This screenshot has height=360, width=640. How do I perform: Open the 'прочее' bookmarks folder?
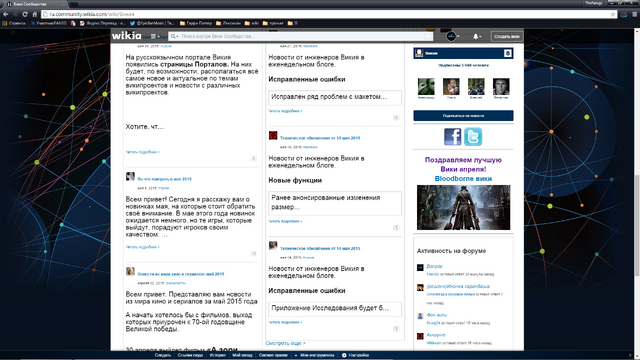point(273,23)
